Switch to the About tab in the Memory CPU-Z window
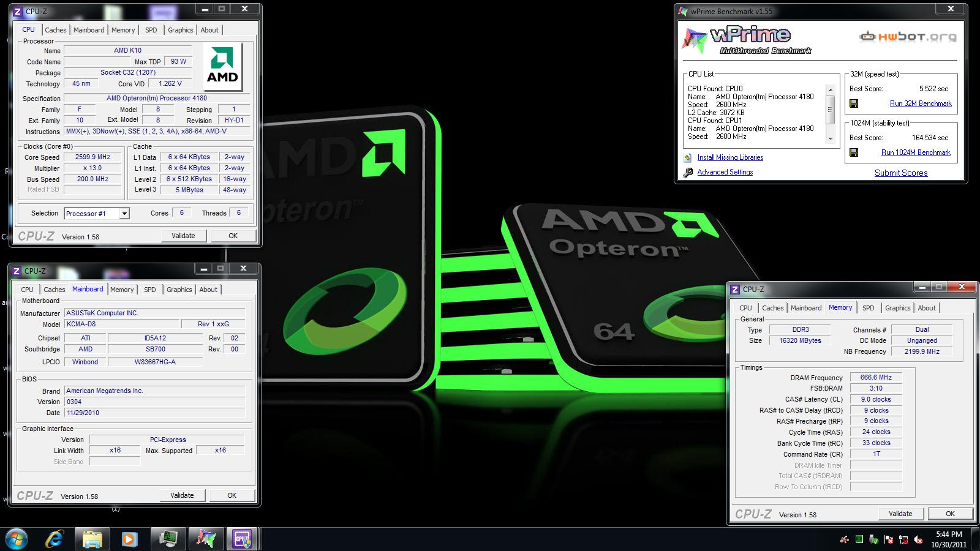Screen dimensions: 980x551 tap(927, 308)
